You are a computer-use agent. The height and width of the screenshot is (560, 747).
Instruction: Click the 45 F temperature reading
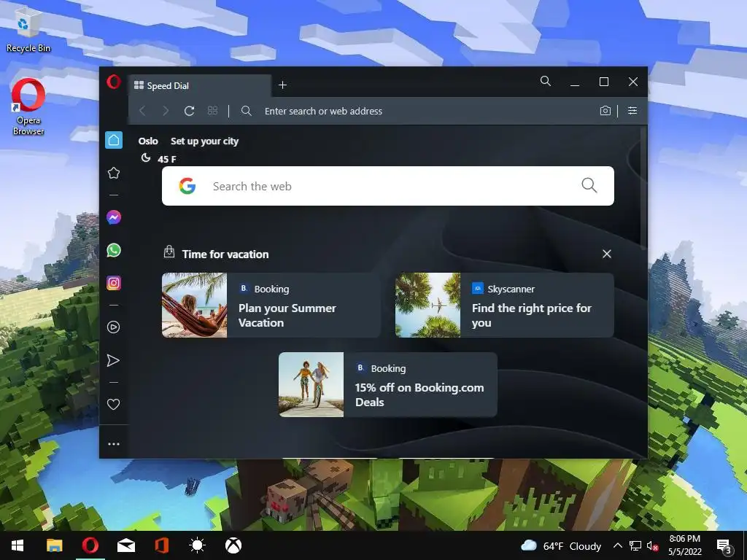(167, 159)
